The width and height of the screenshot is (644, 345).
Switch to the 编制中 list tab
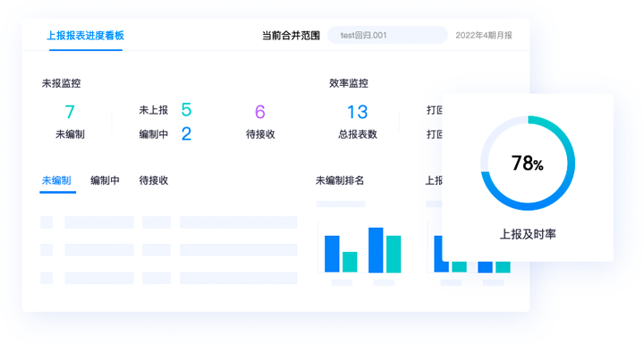[x=105, y=181]
